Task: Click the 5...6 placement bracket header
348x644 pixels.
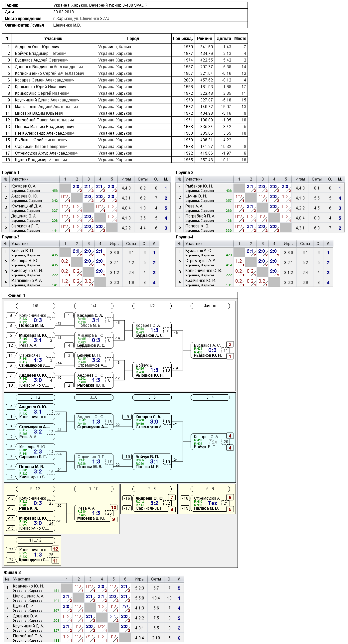Action: (x=210, y=489)
